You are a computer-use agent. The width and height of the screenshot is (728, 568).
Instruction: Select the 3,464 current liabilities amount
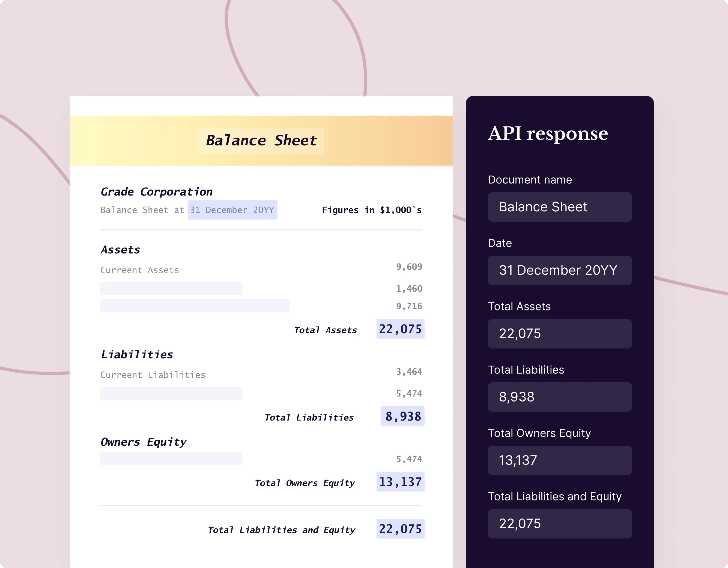pyautogui.click(x=409, y=372)
